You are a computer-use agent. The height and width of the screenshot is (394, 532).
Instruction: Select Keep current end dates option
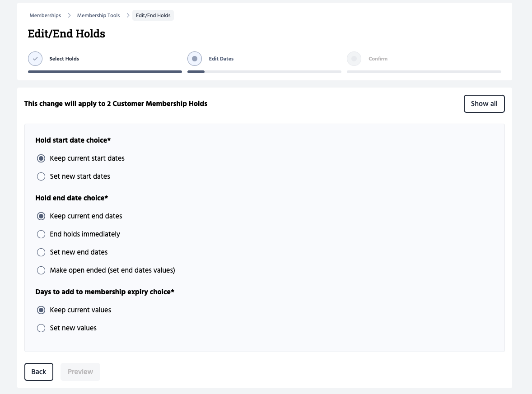pyautogui.click(x=41, y=216)
